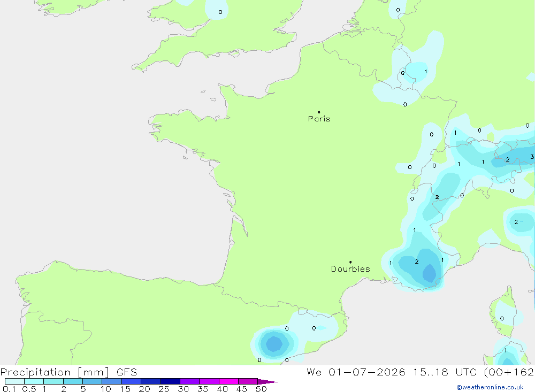535x392 pixels.
Task: Pick the legend swatch between 10 and 15
Action: 112,381
